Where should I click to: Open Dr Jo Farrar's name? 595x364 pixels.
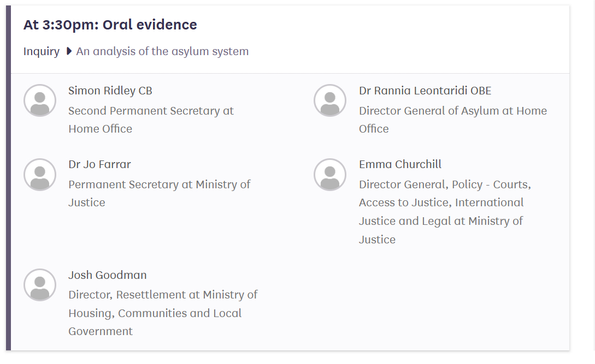[99, 164]
